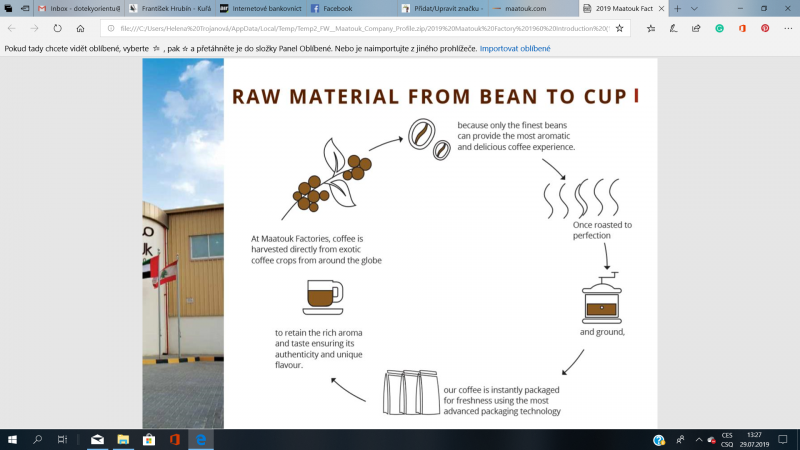Click the coffee cup illustration
The width and height of the screenshot is (800, 450).
click(323, 297)
